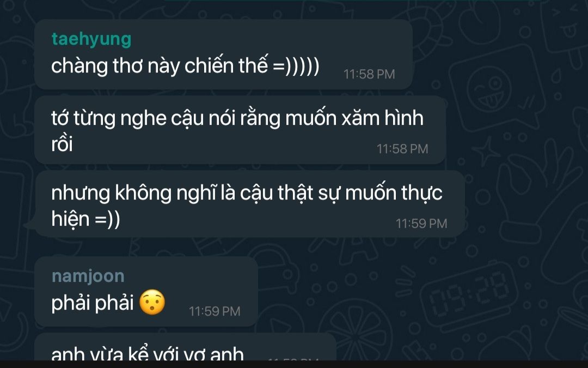Screen dimensions: 588x368
Task: Select message starting "nhưng không nghĩ là"
Action: 249,204
